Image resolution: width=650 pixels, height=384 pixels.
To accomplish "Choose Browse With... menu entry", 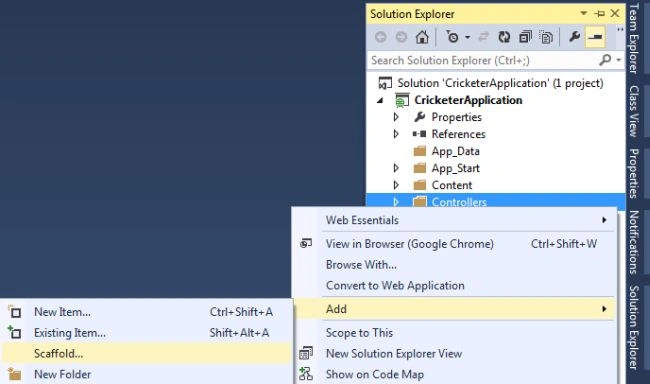I will [455, 265].
